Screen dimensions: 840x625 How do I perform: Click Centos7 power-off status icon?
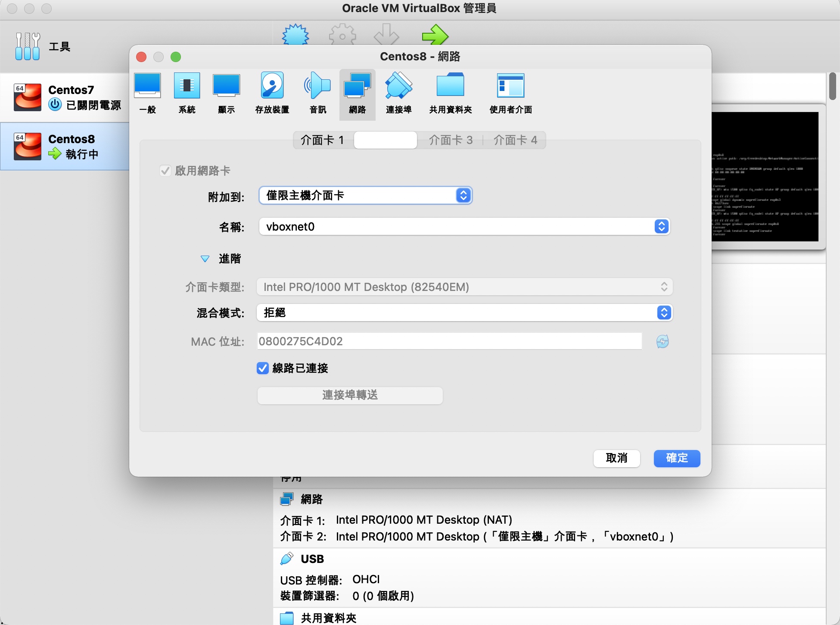(x=55, y=104)
